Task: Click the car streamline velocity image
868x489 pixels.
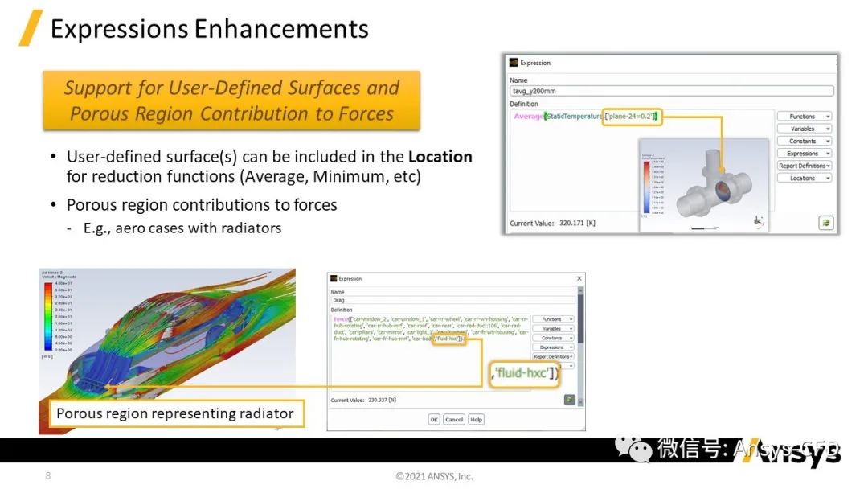Action: click(x=166, y=351)
